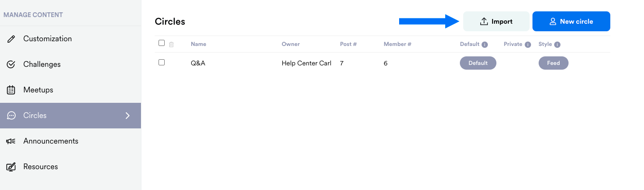Click info icon next to Private column
This screenshot has height=190, width=644.
tap(527, 45)
